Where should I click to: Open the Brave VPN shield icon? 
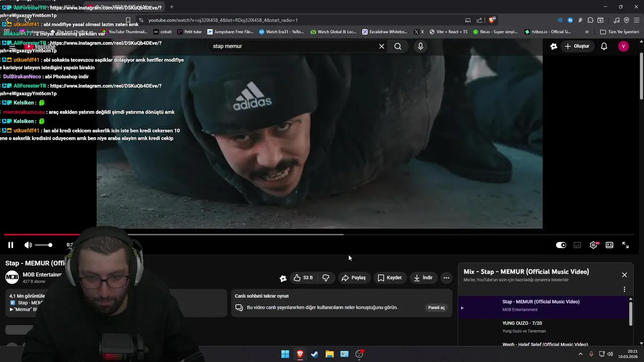[x=626, y=20]
